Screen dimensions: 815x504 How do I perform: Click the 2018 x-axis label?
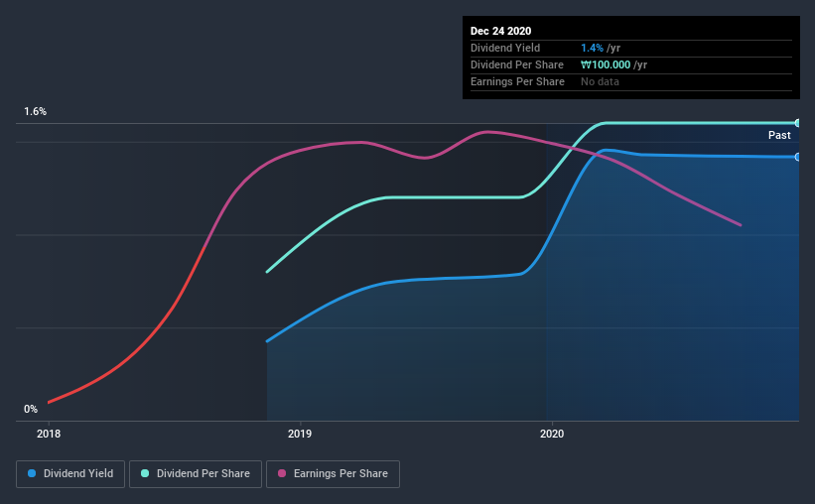[x=49, y=434]
